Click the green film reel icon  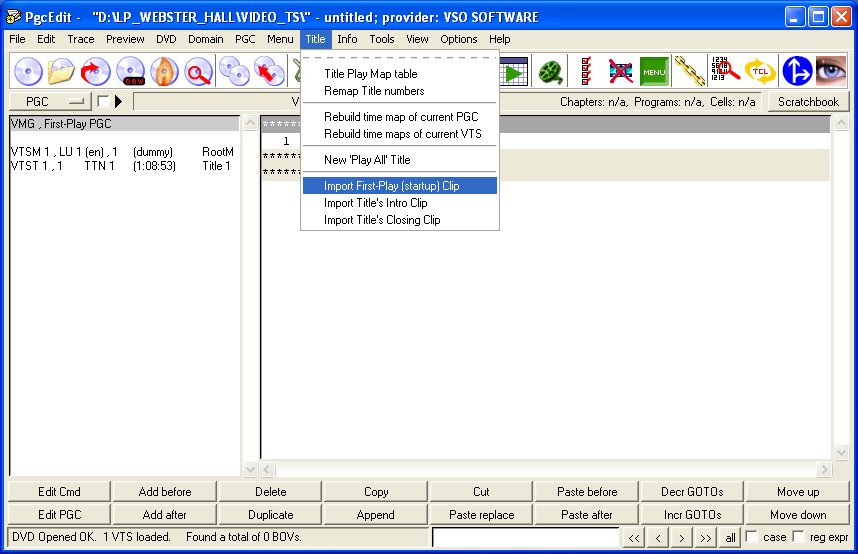click(550, 71)
